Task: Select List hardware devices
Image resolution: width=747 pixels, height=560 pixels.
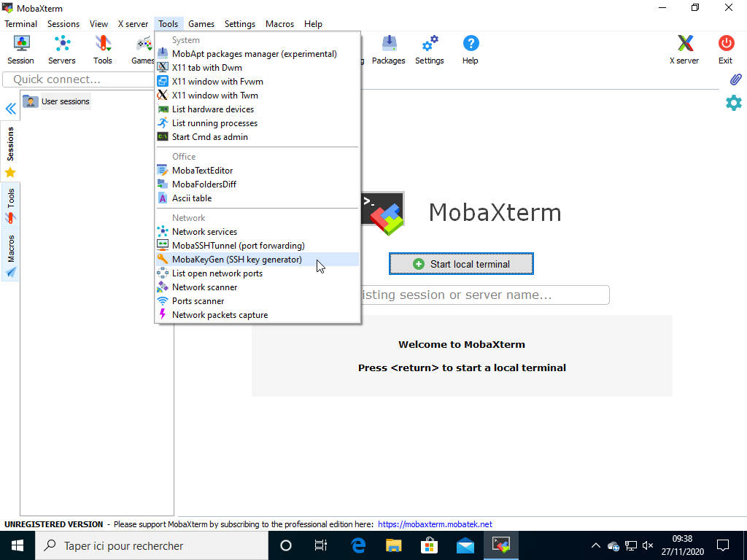Action: (258, 109)
